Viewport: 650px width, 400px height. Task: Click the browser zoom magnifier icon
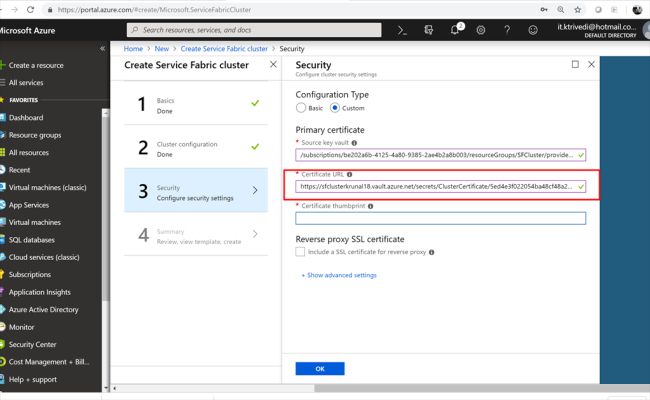point(560,10)
